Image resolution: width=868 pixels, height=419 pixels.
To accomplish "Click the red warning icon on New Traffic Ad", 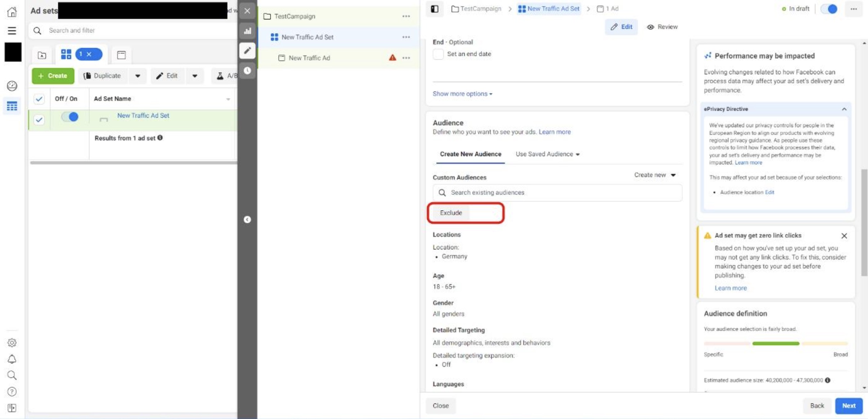I will pyautogui.click(x=393, y=58).
